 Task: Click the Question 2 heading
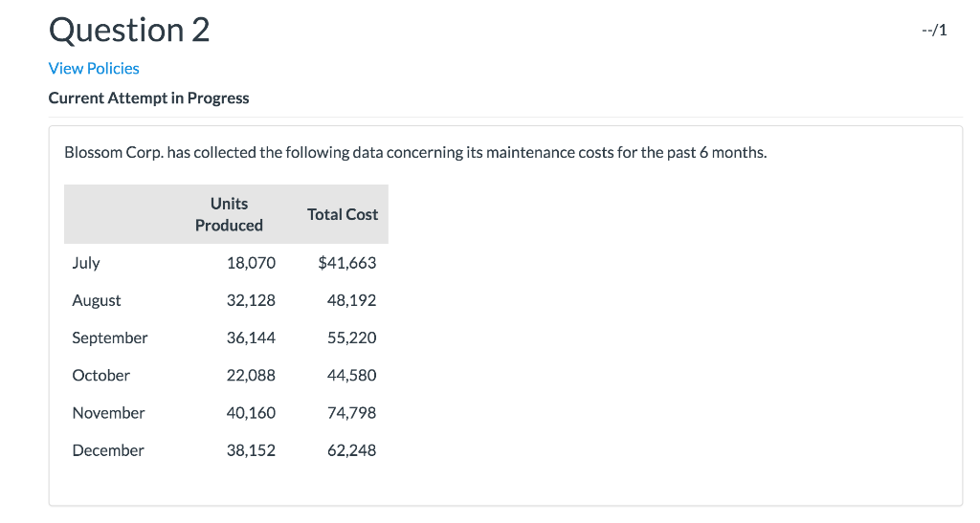coord(129,30)
